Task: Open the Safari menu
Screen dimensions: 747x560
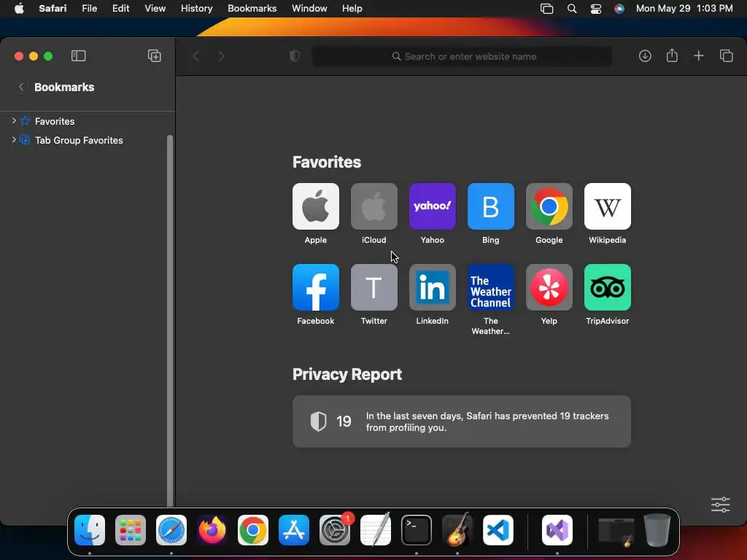Action: click(x=53, y=9)
